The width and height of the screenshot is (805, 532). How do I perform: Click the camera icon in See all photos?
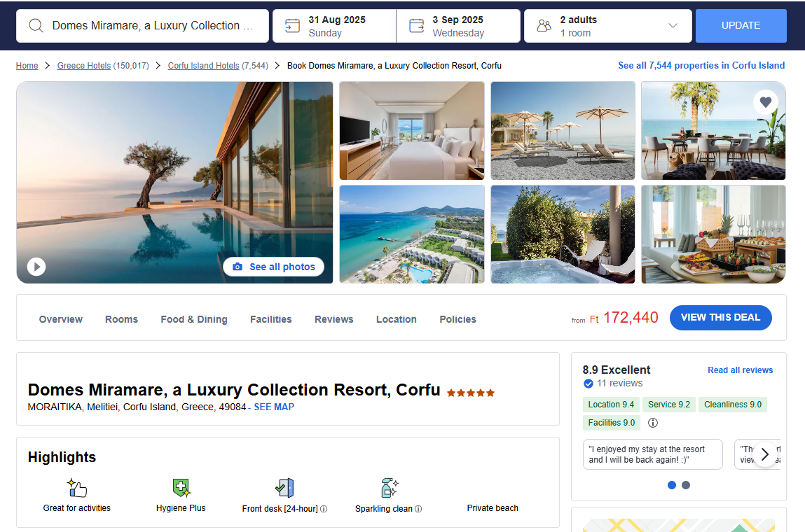238,267
